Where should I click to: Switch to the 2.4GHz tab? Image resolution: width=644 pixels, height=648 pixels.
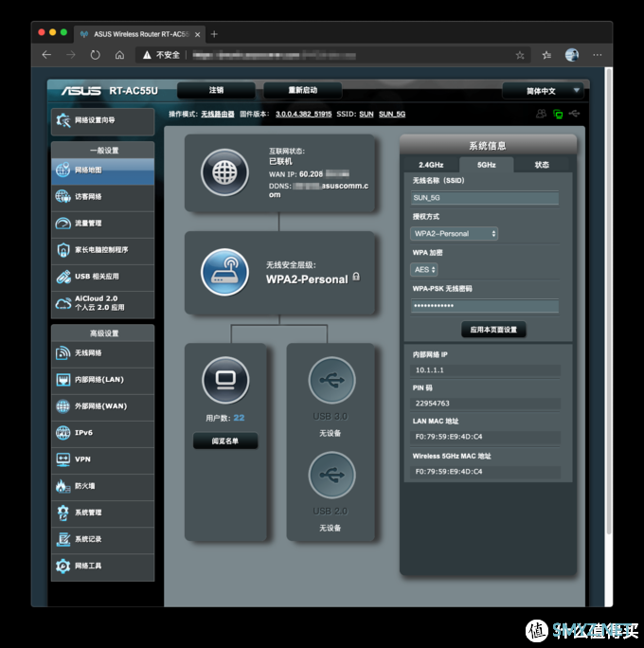(x=431, y=165)
